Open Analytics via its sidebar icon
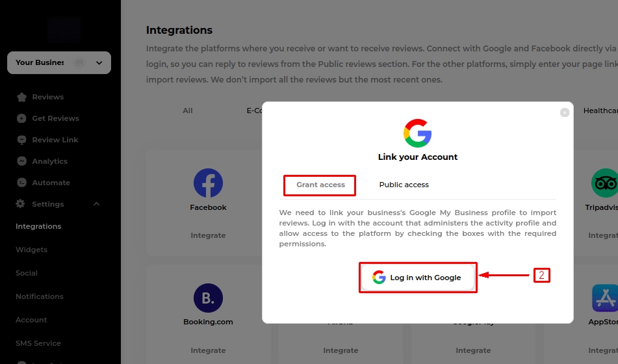Image resolution: width=618 pixels, height=364 pixels. coord(21,161)
